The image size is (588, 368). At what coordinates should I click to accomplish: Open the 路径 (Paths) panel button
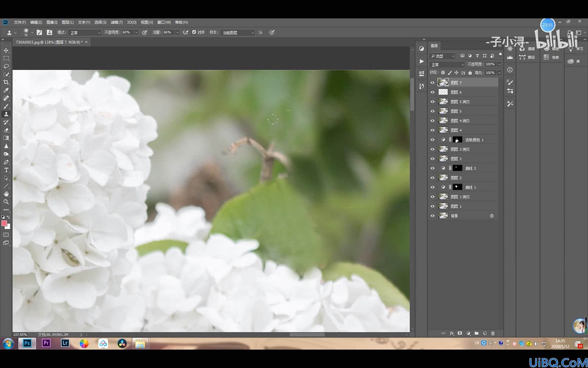coord(527,57)
